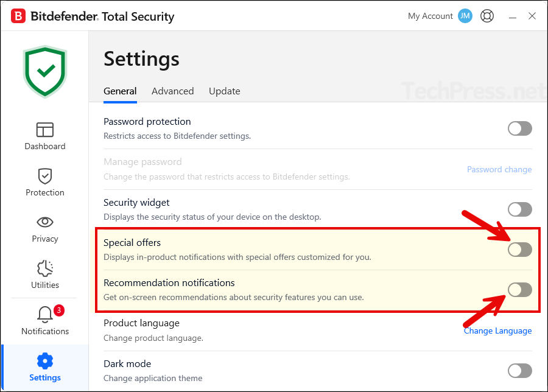
Task: Switch to the Update tab
Action: 224,91
